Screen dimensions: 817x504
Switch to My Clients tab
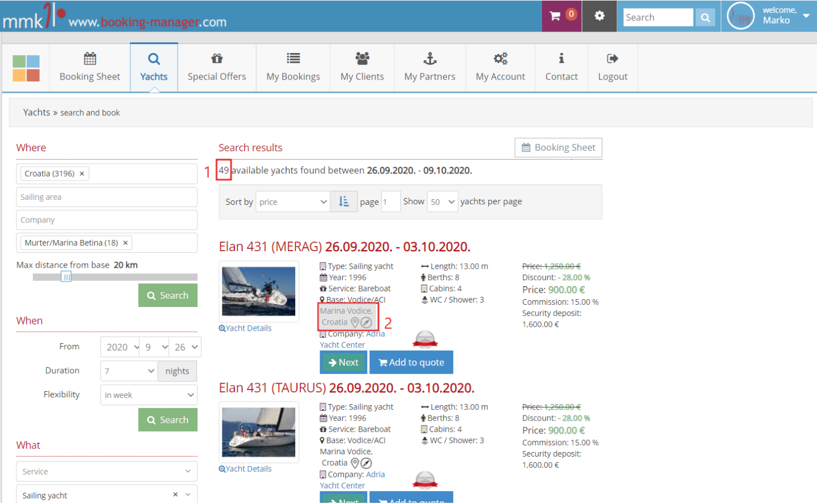coord(362,67)
